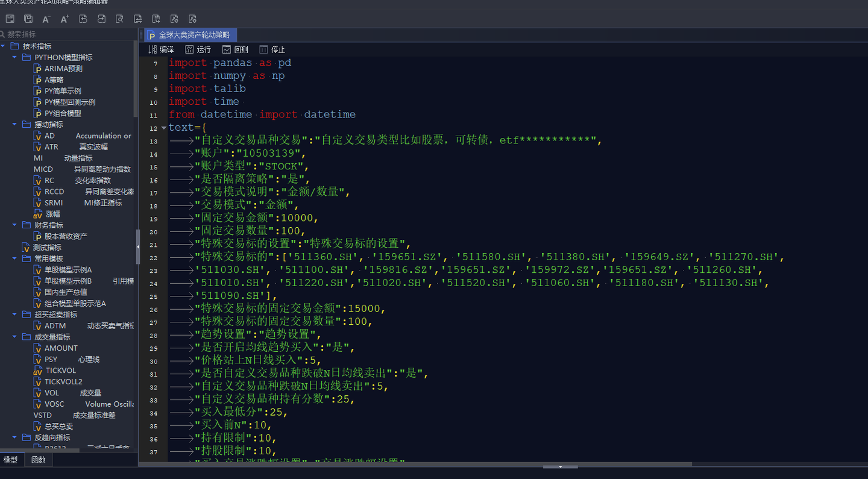The image size is (868, 479).
Task: Select the SRMI MI修正指标 item
Action: [x=78, y=203]
